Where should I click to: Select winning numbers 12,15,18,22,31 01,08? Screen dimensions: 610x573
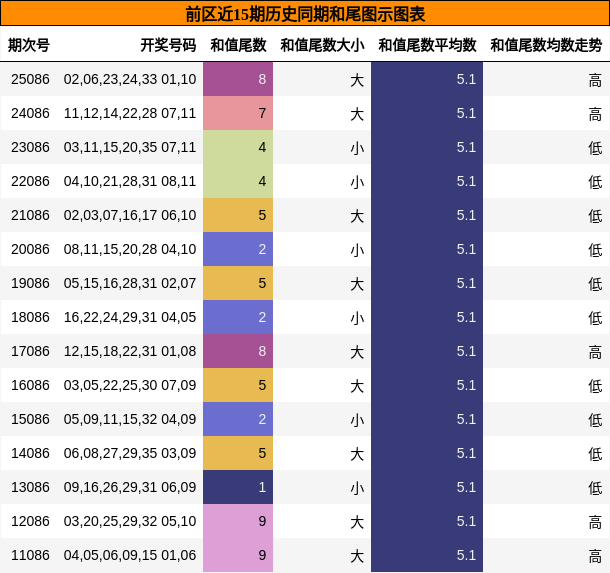[130, 351]
